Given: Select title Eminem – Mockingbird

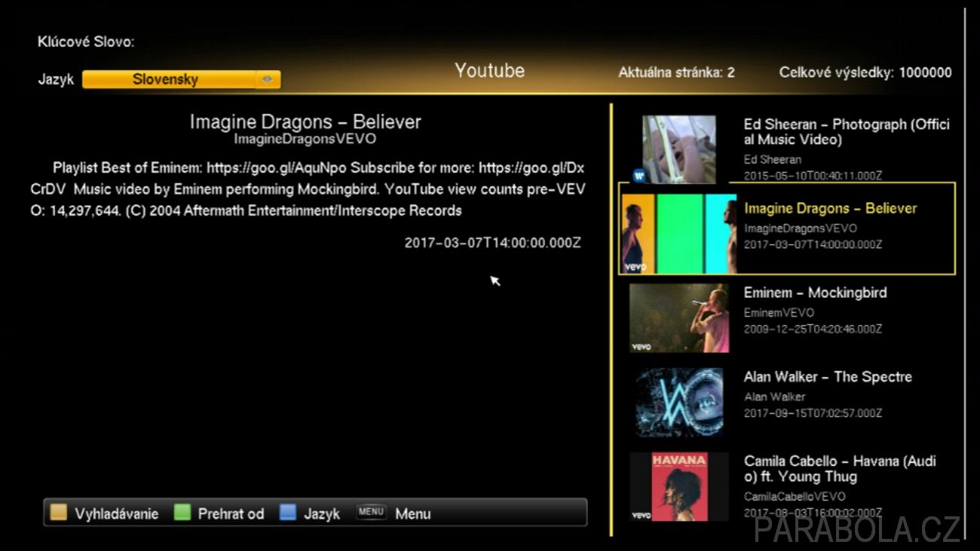Looking at the screenshot, I should coord(815,292).
